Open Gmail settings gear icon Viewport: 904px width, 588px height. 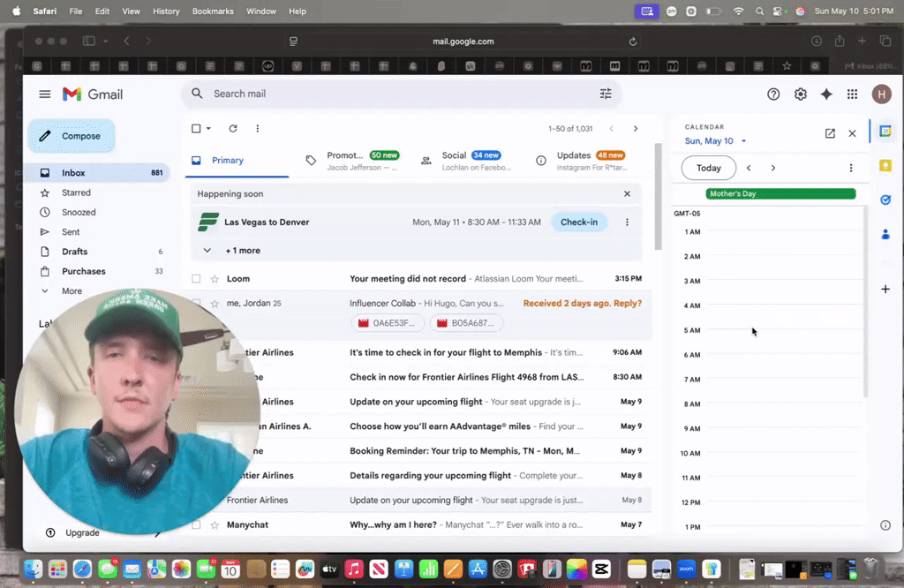tap(800, 94)
